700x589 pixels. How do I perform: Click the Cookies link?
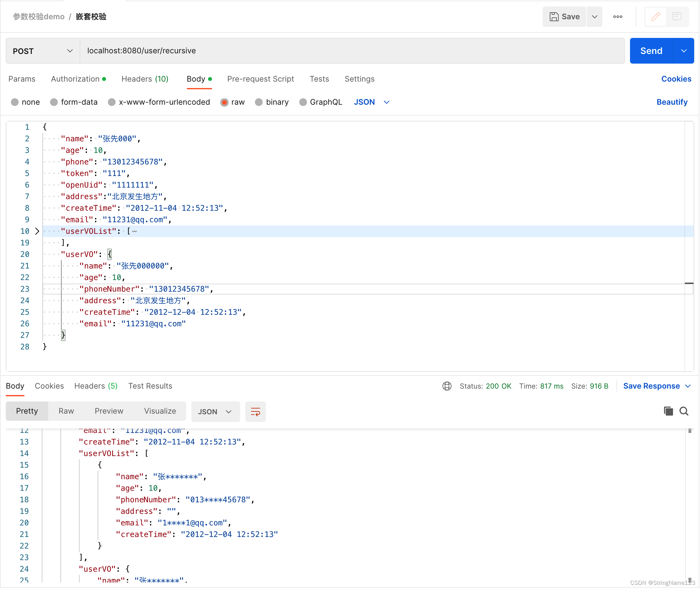[676, 79]
